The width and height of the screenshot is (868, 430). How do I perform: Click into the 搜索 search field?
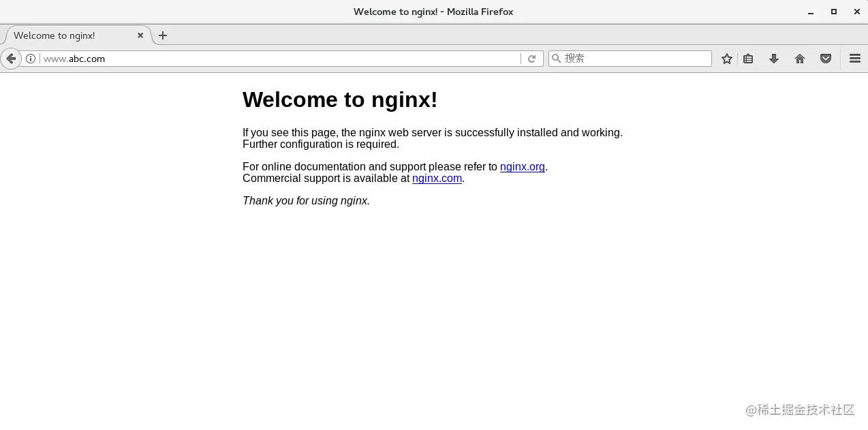[x=630, y=59]
